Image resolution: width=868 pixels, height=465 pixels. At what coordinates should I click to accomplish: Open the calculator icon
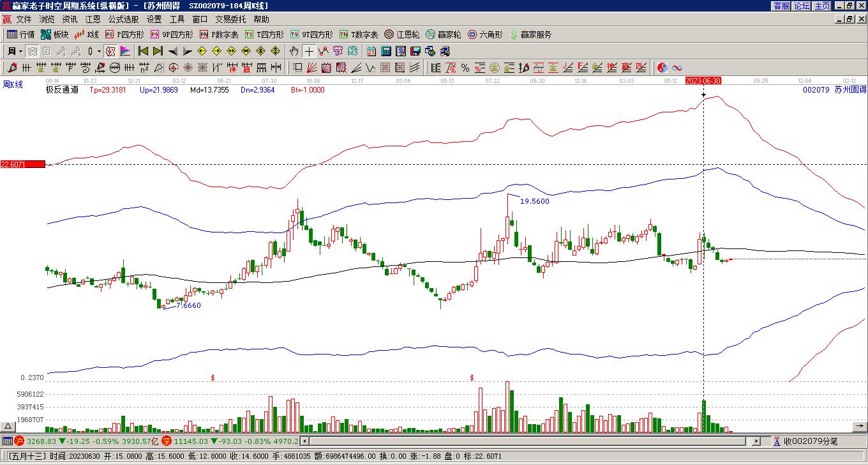[x=386, y=51]
